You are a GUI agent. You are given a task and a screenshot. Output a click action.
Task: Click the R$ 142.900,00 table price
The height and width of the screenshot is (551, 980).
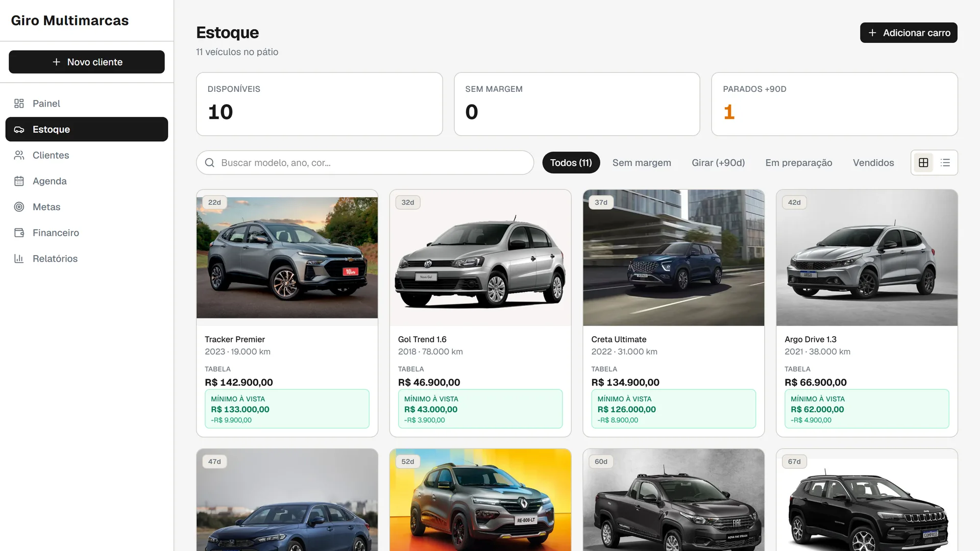tap(239, 382)
